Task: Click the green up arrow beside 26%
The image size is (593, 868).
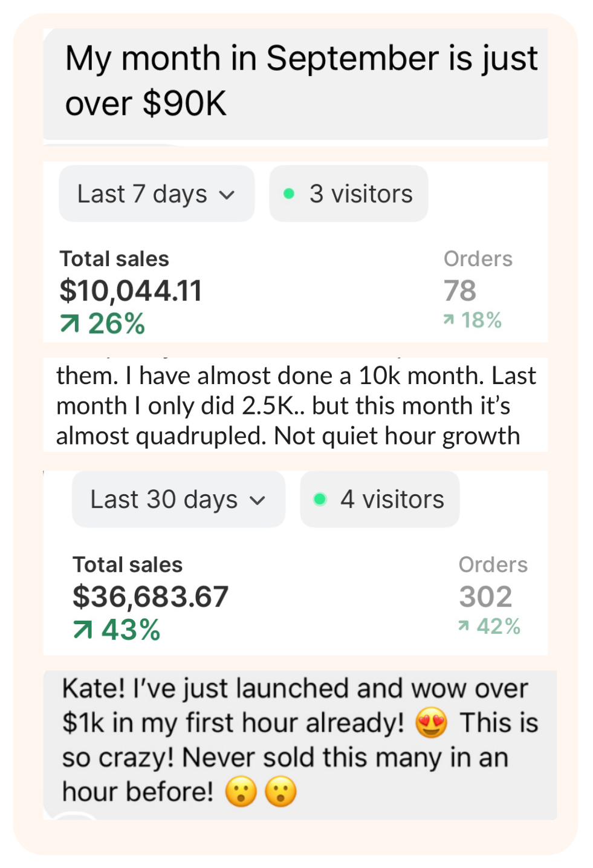Action: coord(70,324)
